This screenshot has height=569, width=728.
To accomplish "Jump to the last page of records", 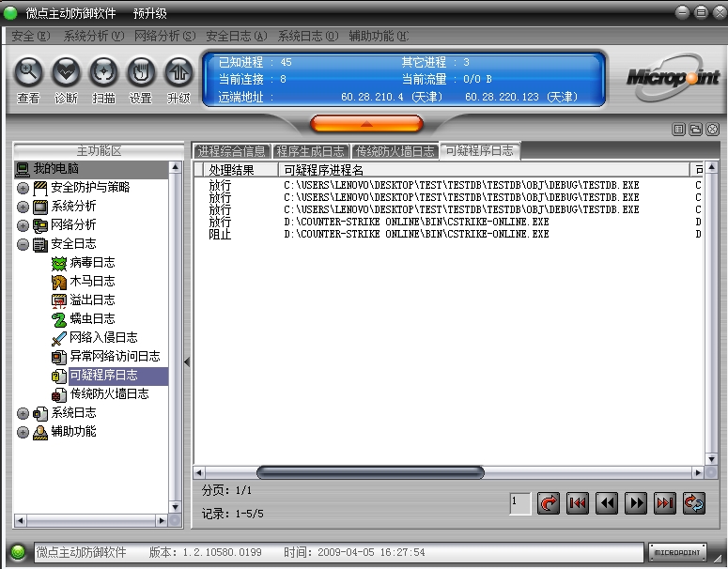I will click(x=665, y=503).
